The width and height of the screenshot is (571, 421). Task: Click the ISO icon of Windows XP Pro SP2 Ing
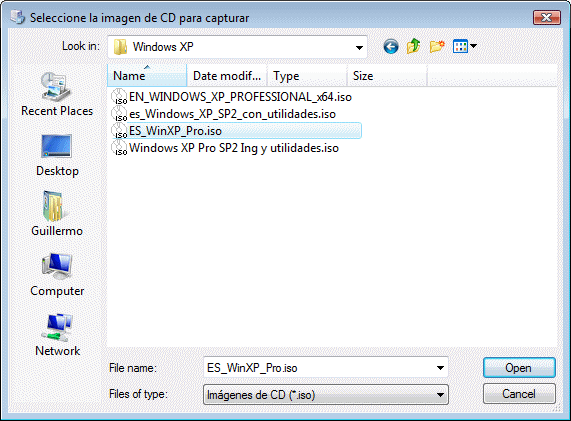pyautogui.click(x=119, y=148)
